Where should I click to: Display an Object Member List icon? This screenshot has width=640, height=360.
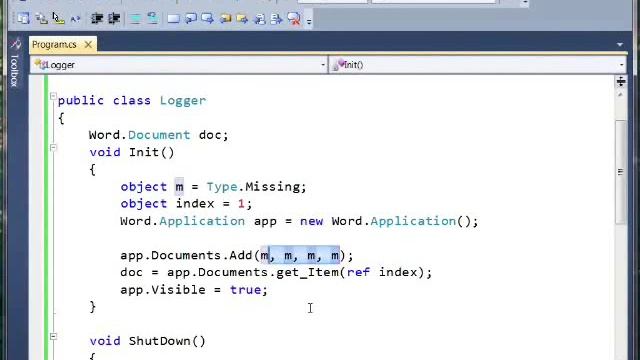(x=23, y=18)
